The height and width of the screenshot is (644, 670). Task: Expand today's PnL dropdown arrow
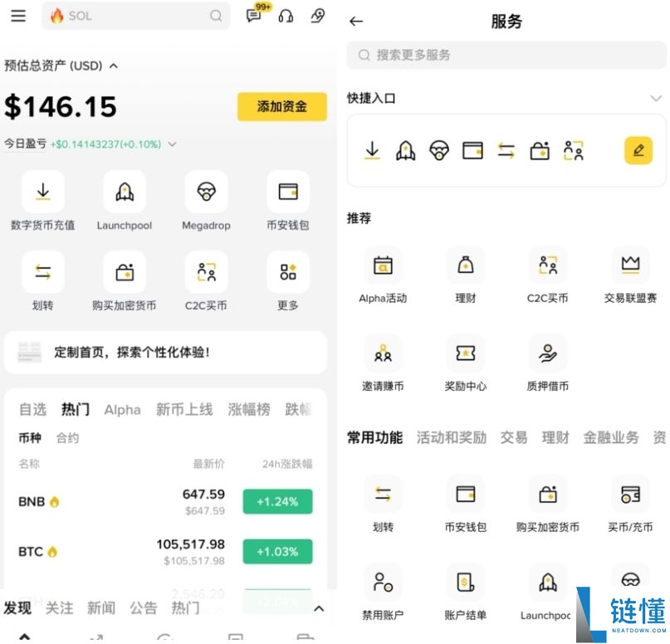click(172, 144)
